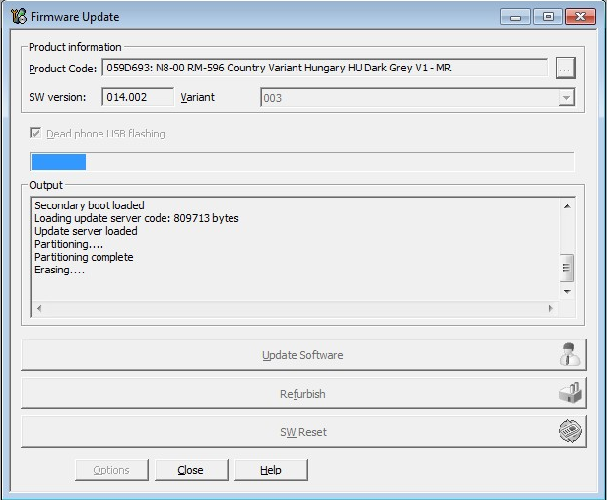Open the Product Code browse (...) button

pos(565,68)
